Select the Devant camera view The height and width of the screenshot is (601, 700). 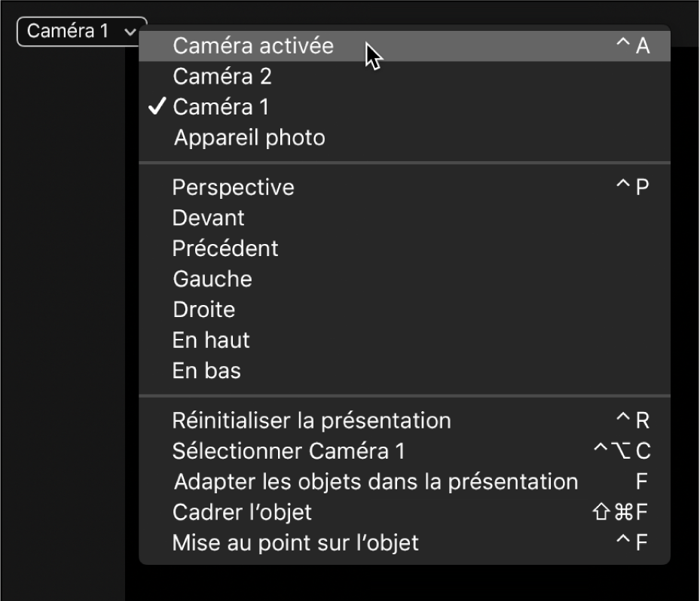click(x=209, y=218)
